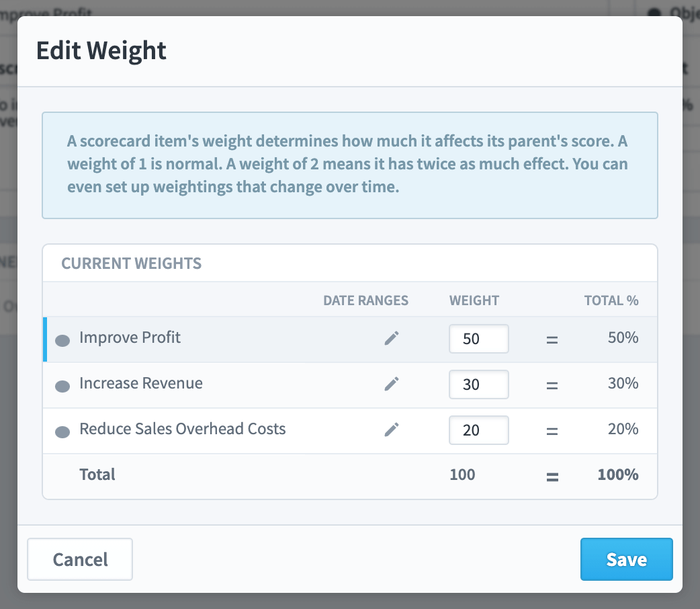Click the equals sign in Total row
Screen dimensions: 700x609
pos(552,477)
